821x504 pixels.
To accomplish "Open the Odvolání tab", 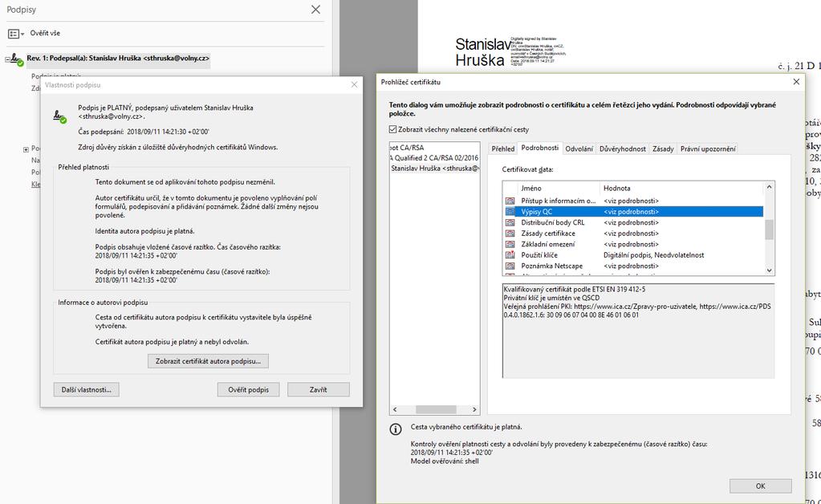I will click(579, 148).
